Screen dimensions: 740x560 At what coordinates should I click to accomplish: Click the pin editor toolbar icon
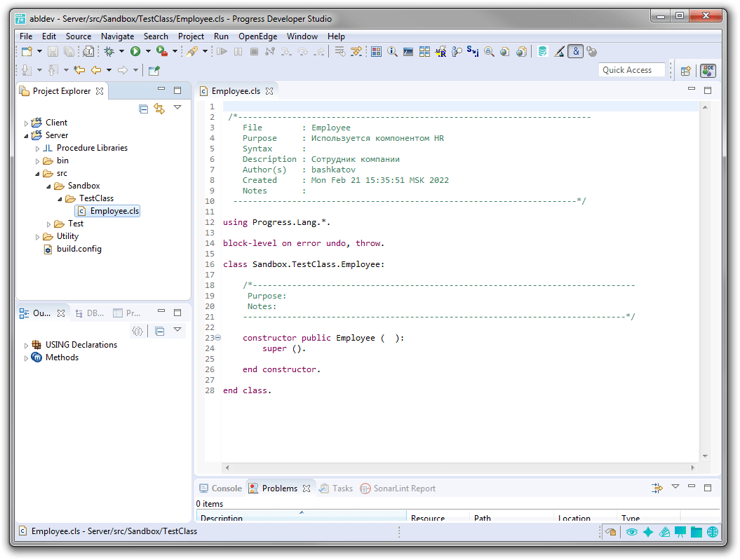[x=154, y=70]
